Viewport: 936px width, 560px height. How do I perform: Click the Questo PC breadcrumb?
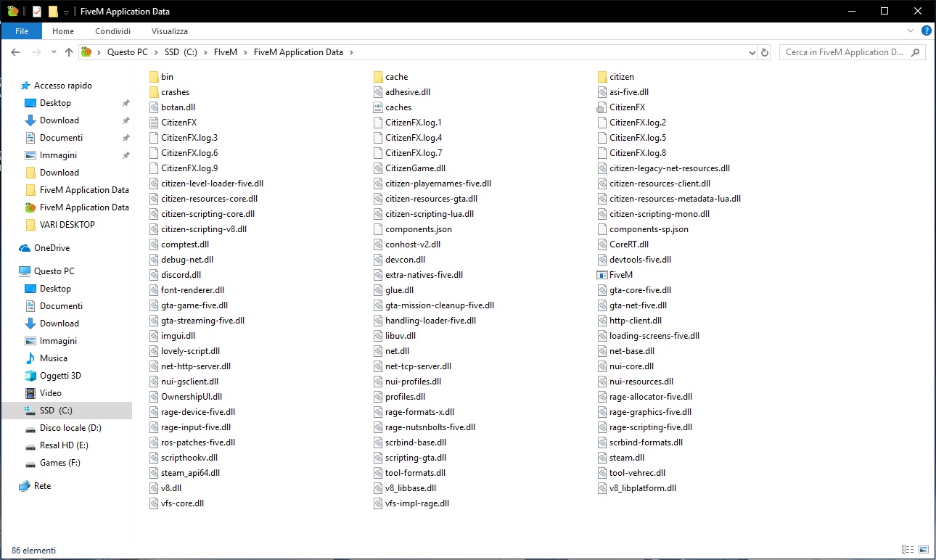[x=127, y=52]
